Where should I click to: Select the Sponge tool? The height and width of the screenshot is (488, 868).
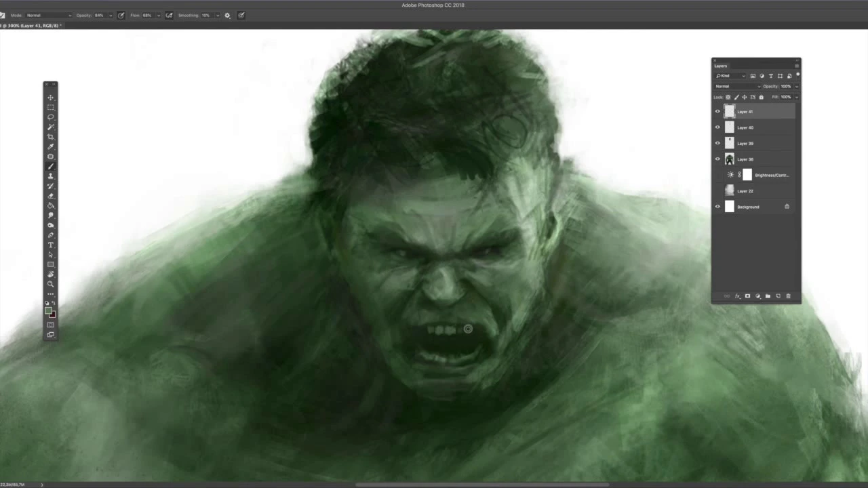coord(51,225)
